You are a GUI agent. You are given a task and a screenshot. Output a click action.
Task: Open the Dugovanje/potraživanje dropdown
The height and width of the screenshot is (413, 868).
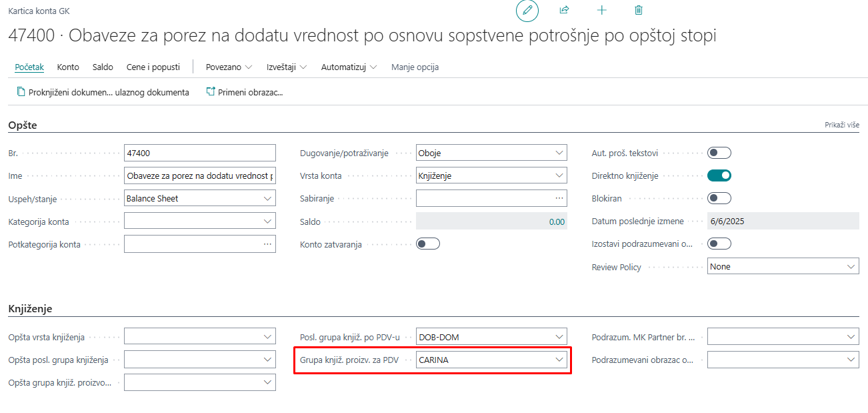(560, 152)
